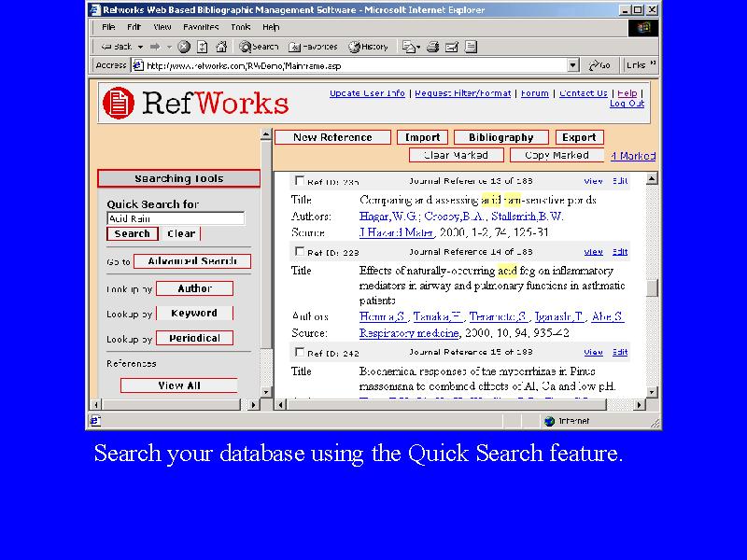Screen dimensions: 747x560
Task: Open Update User Info link
Action: click(367, 93)
